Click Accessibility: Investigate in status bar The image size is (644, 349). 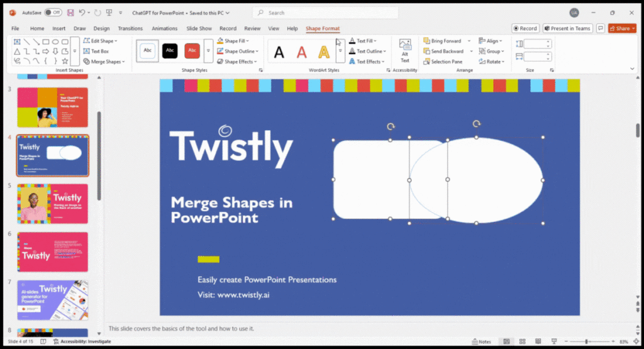click(x=82, y=341)
